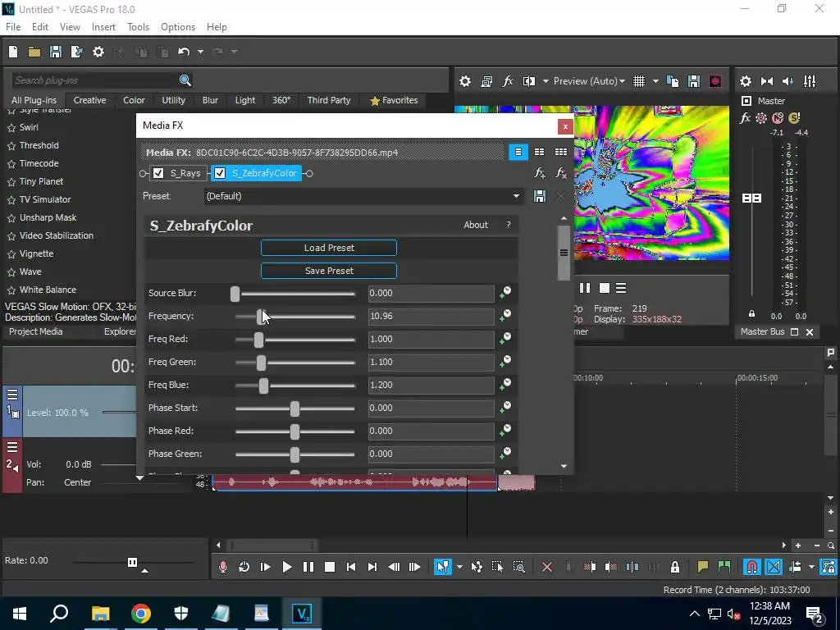
Task: Pause the video preview window
Action: (x=585, y=288)
